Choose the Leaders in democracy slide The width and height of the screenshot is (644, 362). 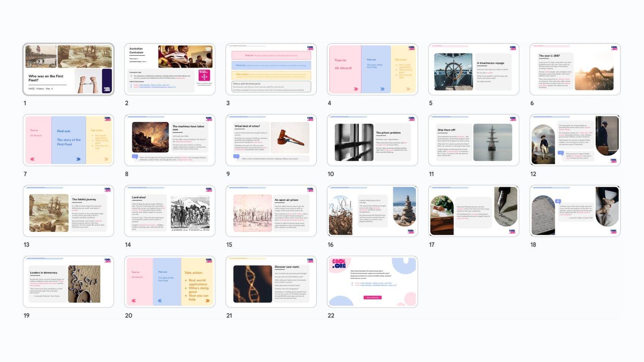tap(68, 282)
